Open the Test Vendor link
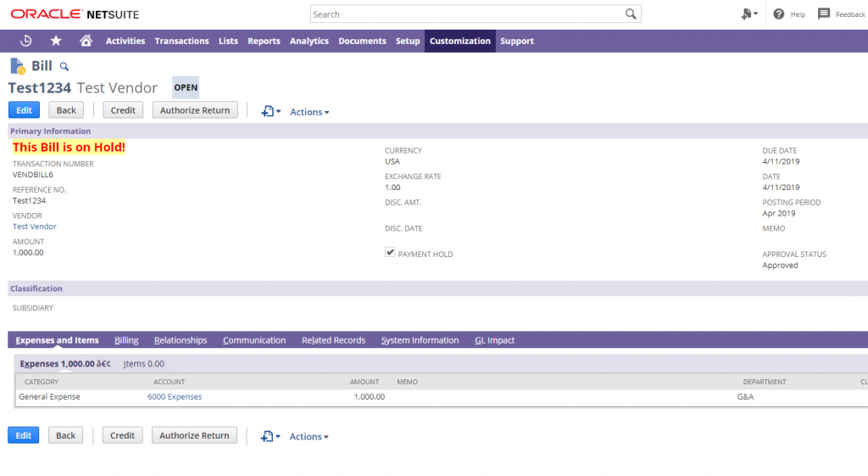 pyautogui.click(x=35, y=227)
